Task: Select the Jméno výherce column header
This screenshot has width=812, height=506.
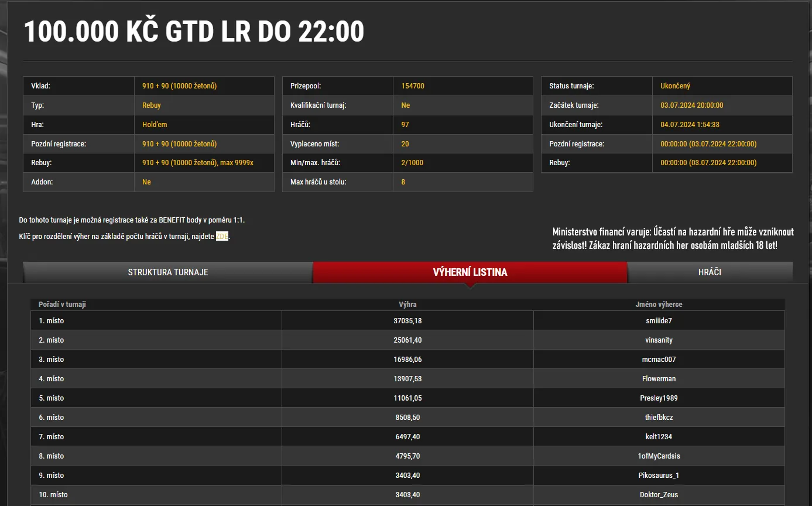Action: 659,304
